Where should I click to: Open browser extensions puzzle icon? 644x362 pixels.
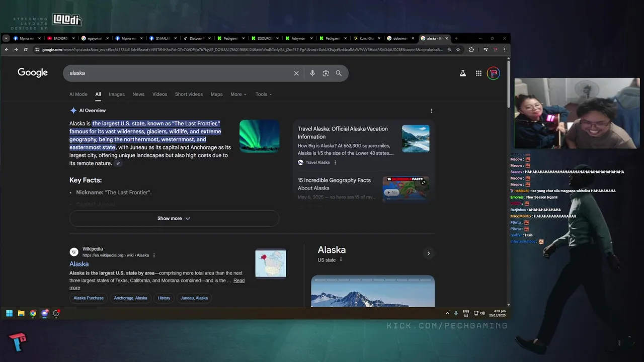(471, 50)
